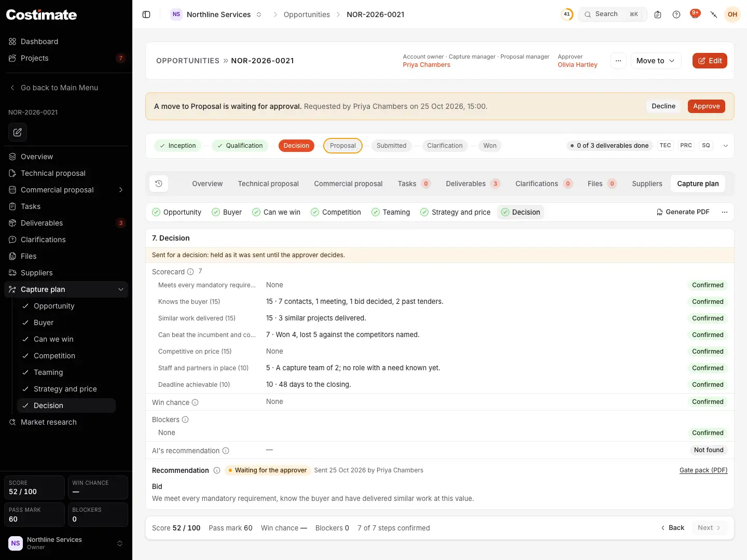Decline the move to Proposal

point(663,106)
